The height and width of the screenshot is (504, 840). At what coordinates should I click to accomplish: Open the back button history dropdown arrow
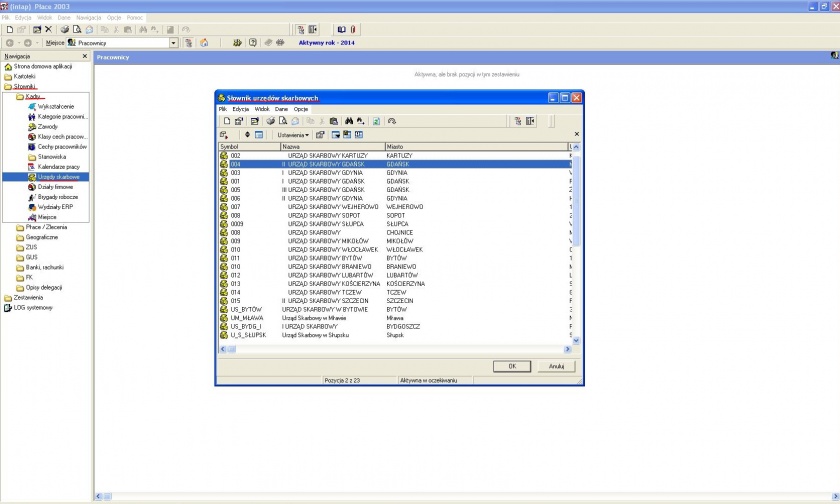coord(19,43)
